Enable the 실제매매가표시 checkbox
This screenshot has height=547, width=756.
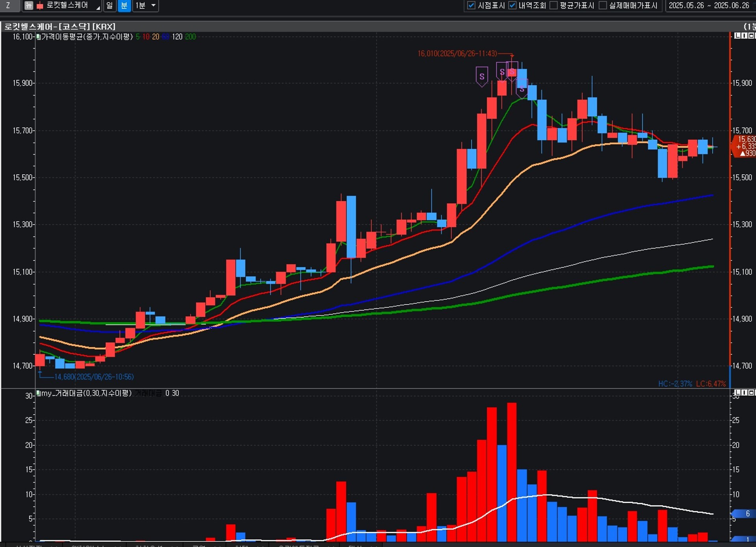[602, 6]
